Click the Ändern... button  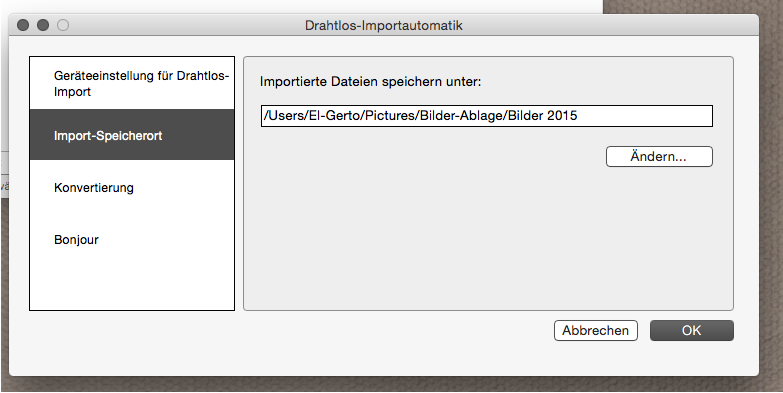pos(659,156)
